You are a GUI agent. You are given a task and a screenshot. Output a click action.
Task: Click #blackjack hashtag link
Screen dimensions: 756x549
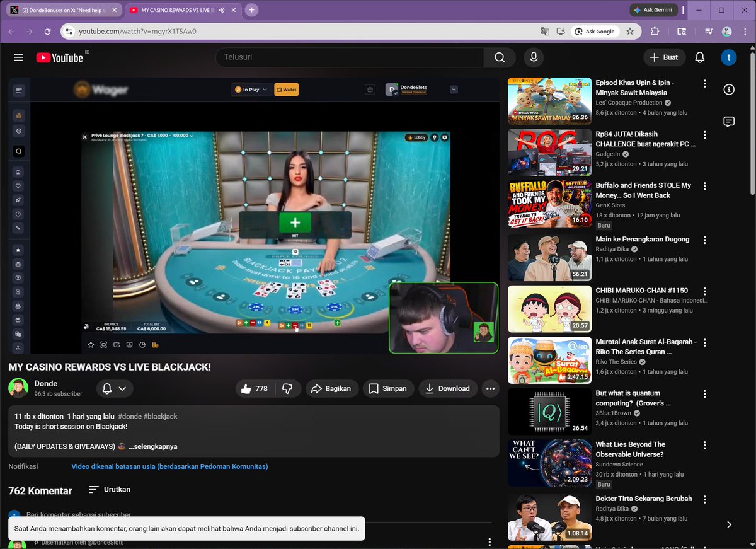pyautogui.click(x=161, y=417)
